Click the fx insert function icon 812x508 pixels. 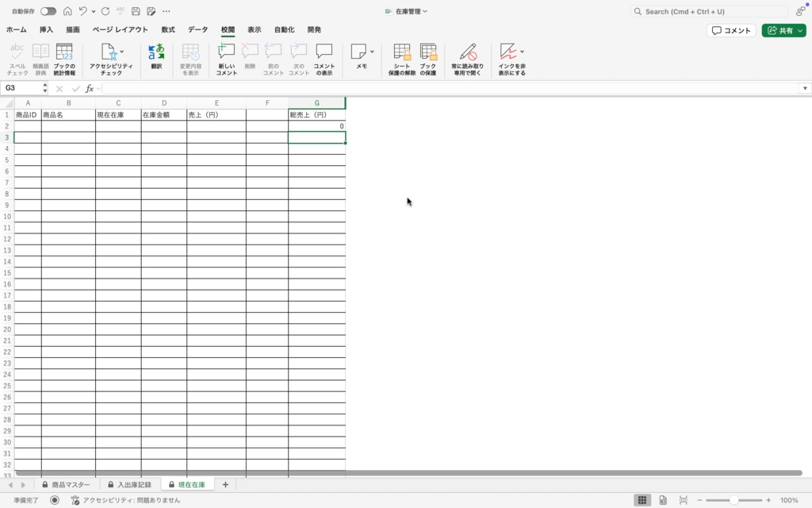click(x=89, y=89)
